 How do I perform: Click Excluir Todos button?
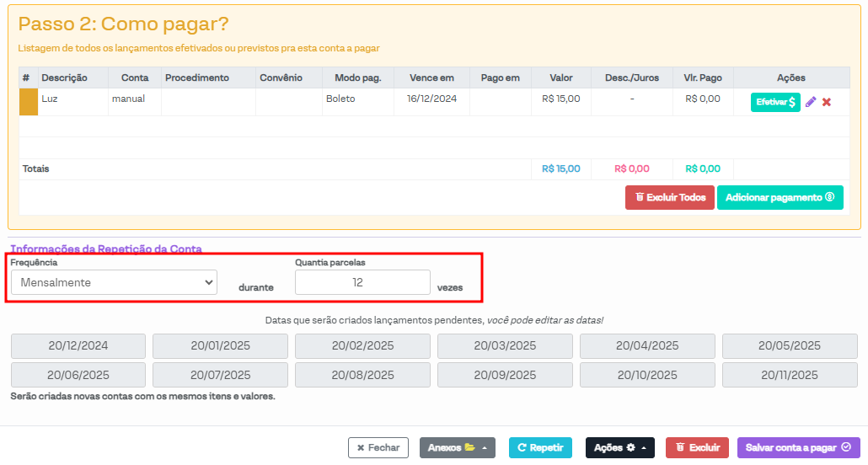click(x=670, y=197)
